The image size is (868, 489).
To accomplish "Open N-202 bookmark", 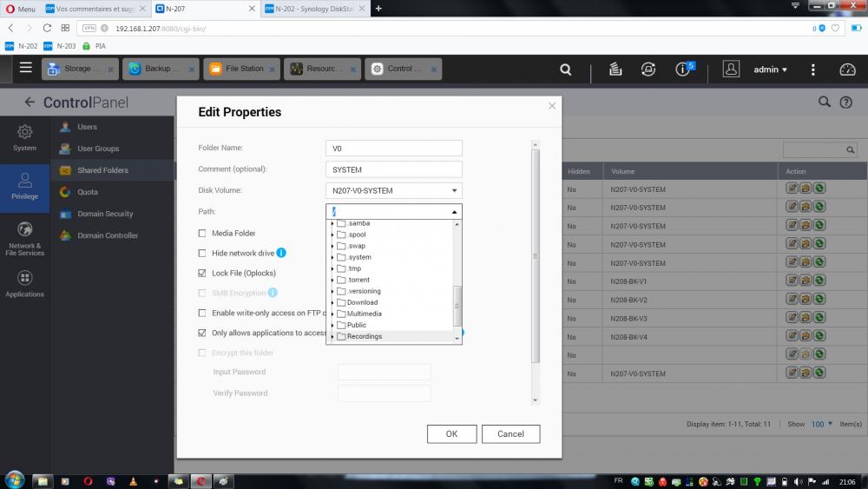I will point(22,46).
